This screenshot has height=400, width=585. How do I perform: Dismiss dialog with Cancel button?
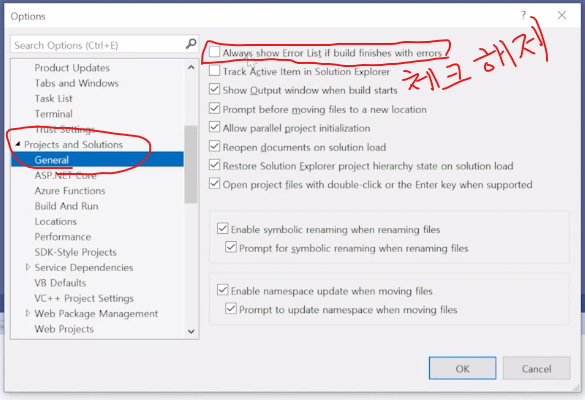[536, 368]
